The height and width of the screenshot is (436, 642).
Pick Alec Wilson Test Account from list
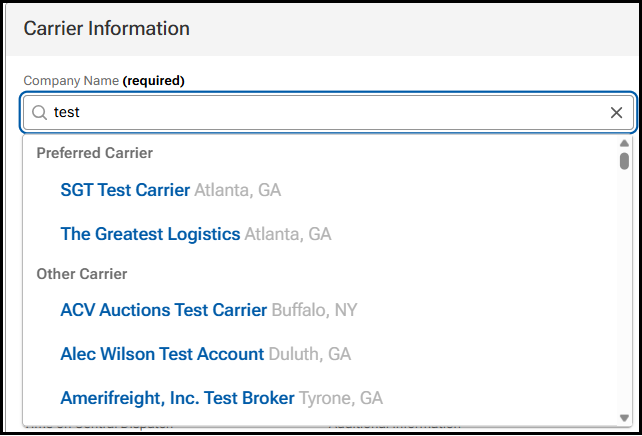pos(162,354)
